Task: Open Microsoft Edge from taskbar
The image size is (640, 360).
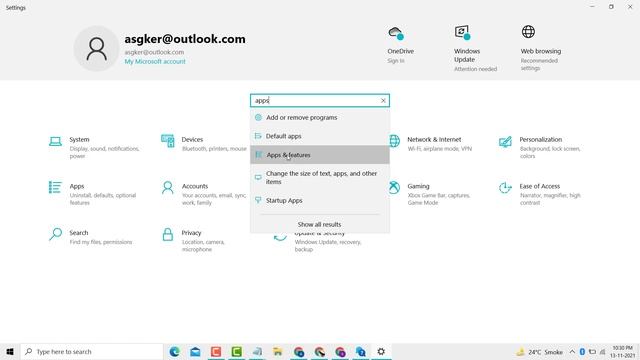Action: [x=175, y=351]
